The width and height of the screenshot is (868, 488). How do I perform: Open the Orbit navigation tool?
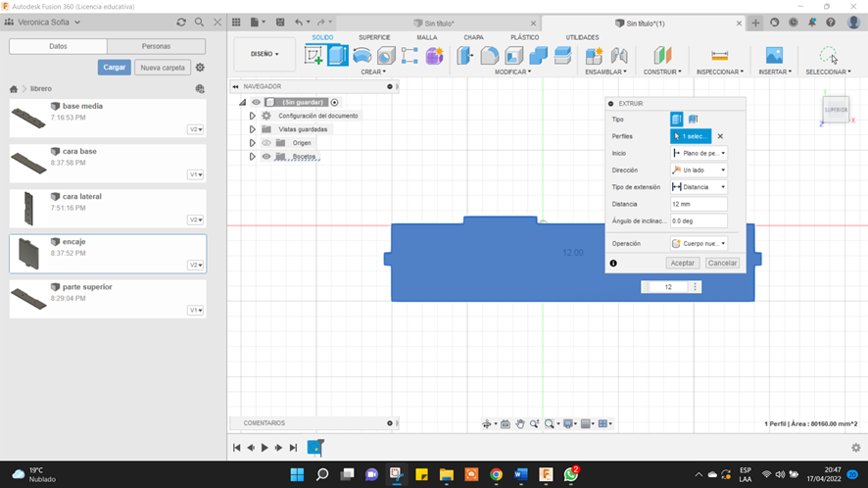click(x=487, y=423)
